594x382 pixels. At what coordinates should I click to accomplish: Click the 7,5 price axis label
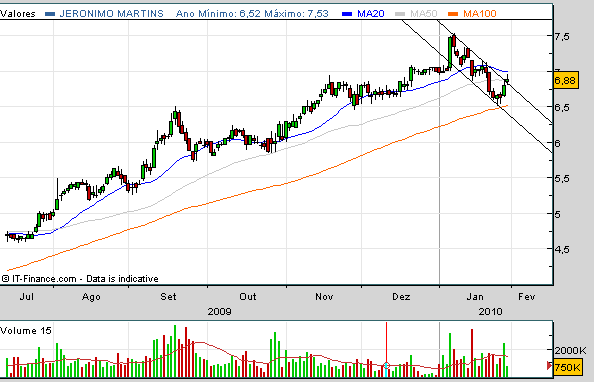(x=562, y=37)
